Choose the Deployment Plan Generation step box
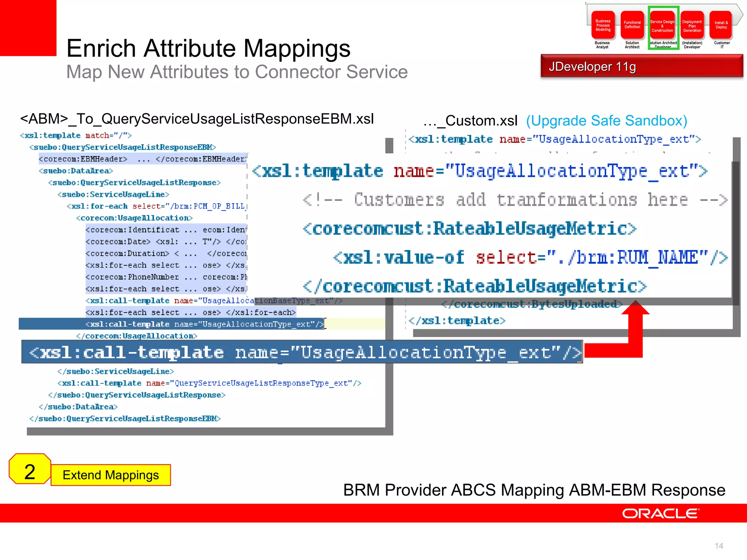 [692, 25]
